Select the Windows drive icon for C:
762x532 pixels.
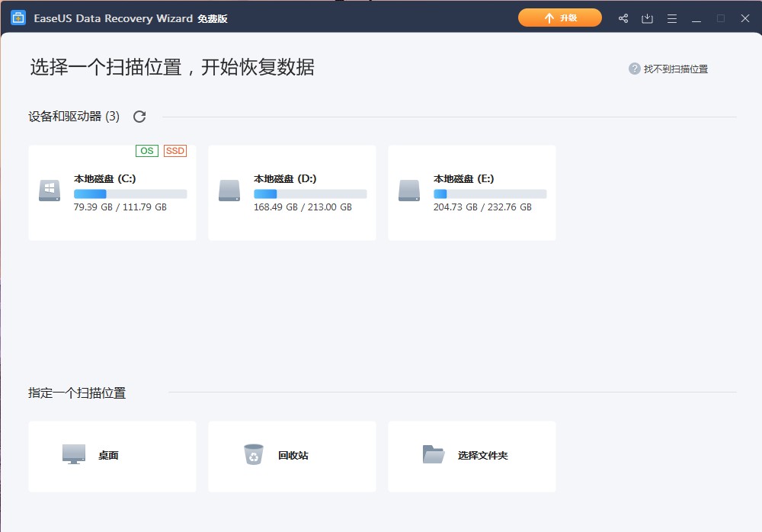coord(50,191)
